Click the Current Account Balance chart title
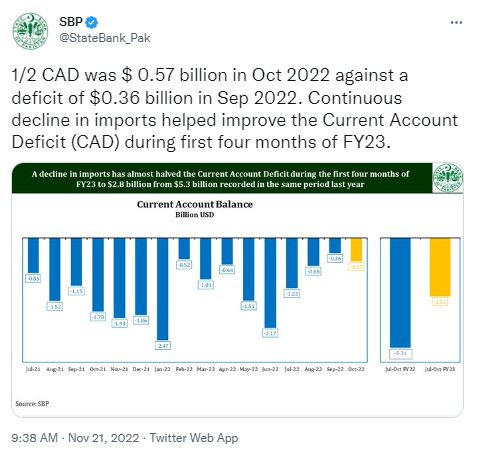Screen dimensions: 477x454 click(195, 204)
